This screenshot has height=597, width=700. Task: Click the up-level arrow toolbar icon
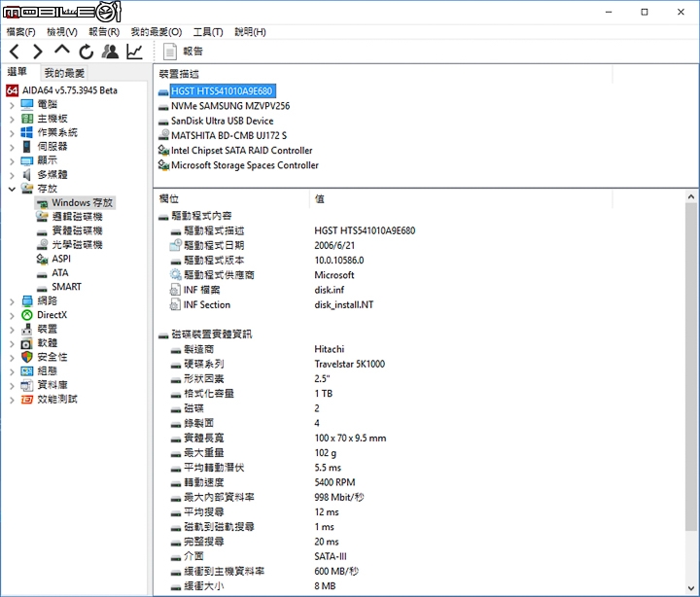pyautogui.click(x=62, y=50)
